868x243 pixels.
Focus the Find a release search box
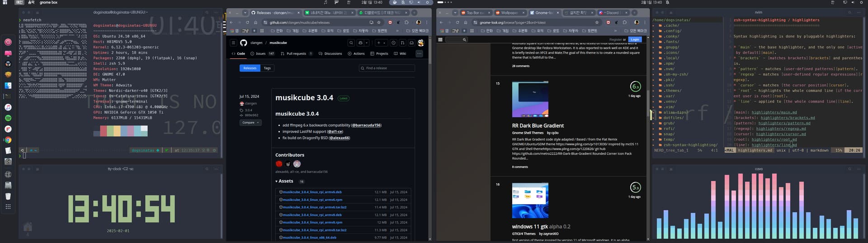(x=387, y=68)
